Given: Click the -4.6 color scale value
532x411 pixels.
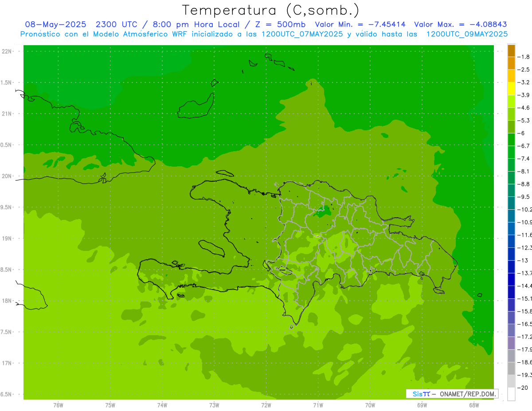Looking at the screenshot, I should 524,108.
